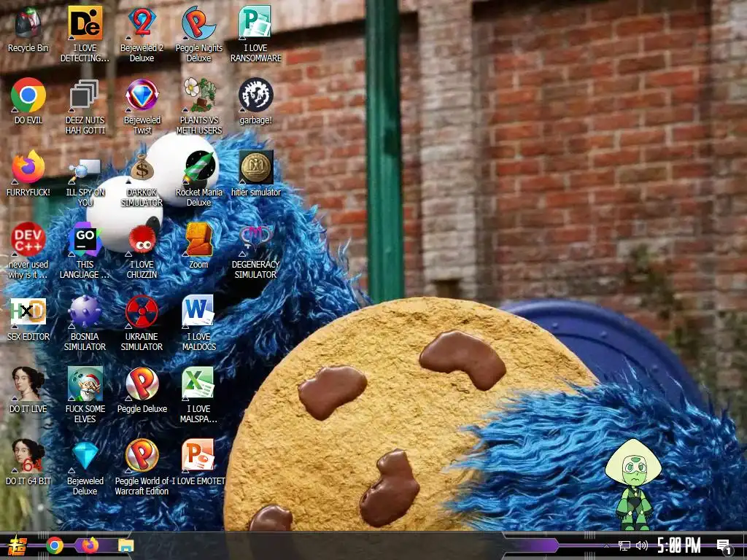Open Chrome from the taskbar
The height and width of the screenshot is (560, 747).
[x=55, y=545]
